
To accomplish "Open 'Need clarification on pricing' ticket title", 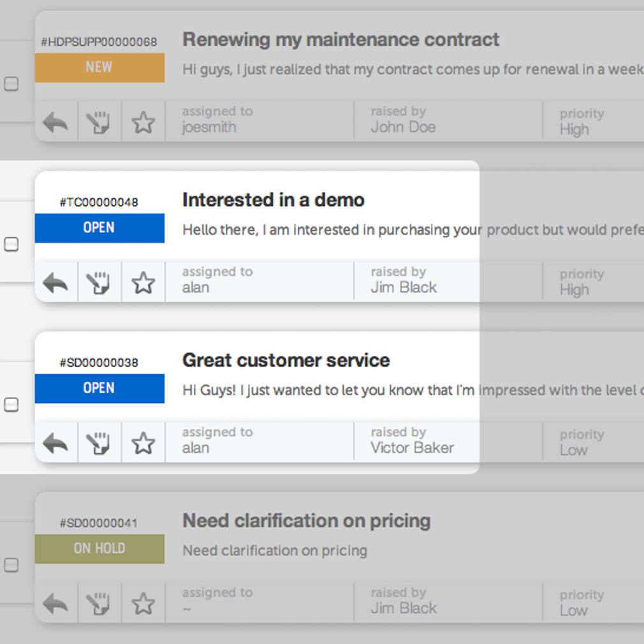I will (306, 521).
